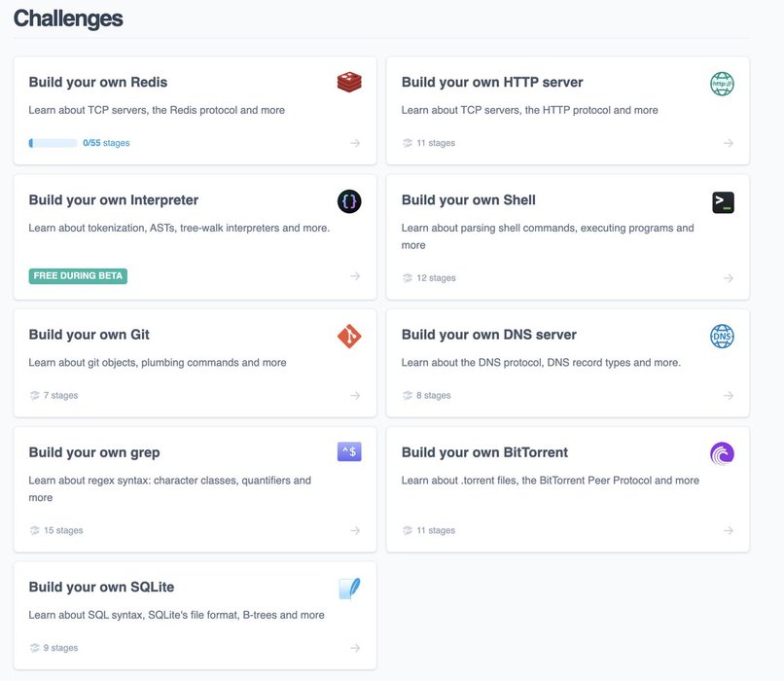Image resolution: width=784 pixels, height=681 pixels.
Task: Click the green HTTP globe icon
Action: 722,84
